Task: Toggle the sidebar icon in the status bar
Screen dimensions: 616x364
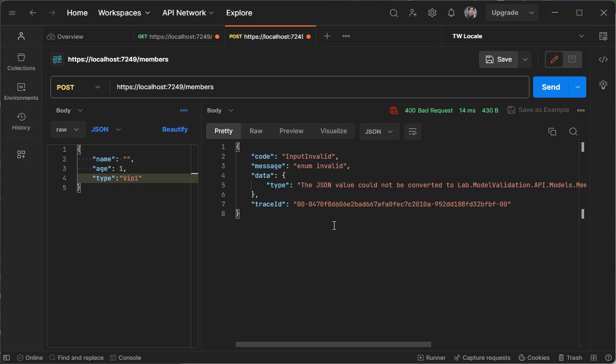Action: 6,358
